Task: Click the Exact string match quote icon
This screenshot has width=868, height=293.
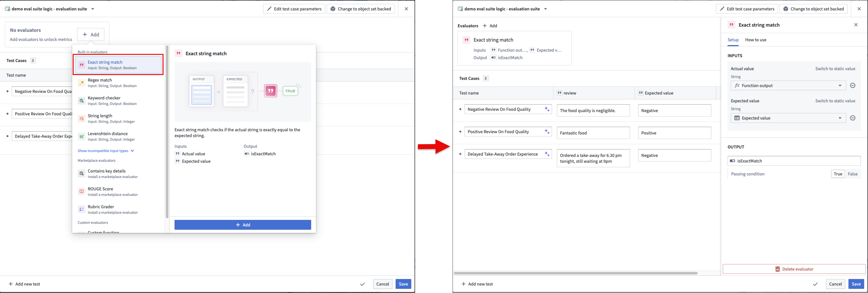Action: click(731, 25)
